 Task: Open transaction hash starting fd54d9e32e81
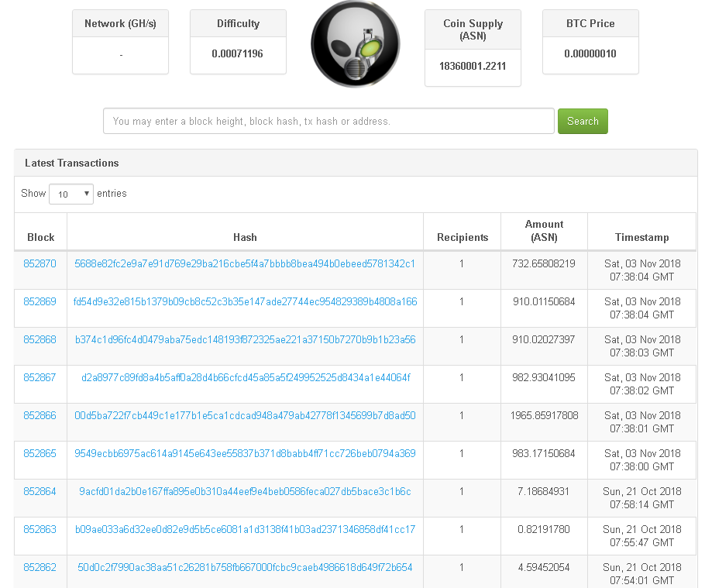[245, 301]
